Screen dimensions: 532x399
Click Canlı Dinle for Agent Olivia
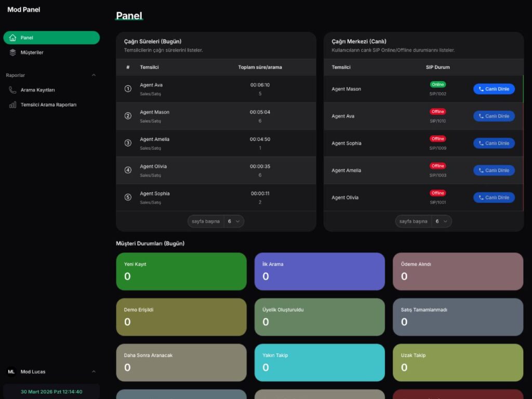(494, 197)
